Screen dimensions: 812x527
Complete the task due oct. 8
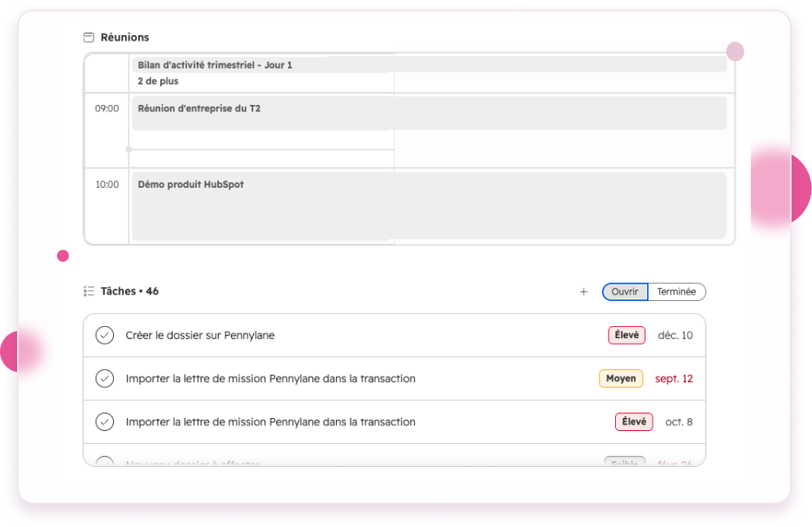coord(105,422)
